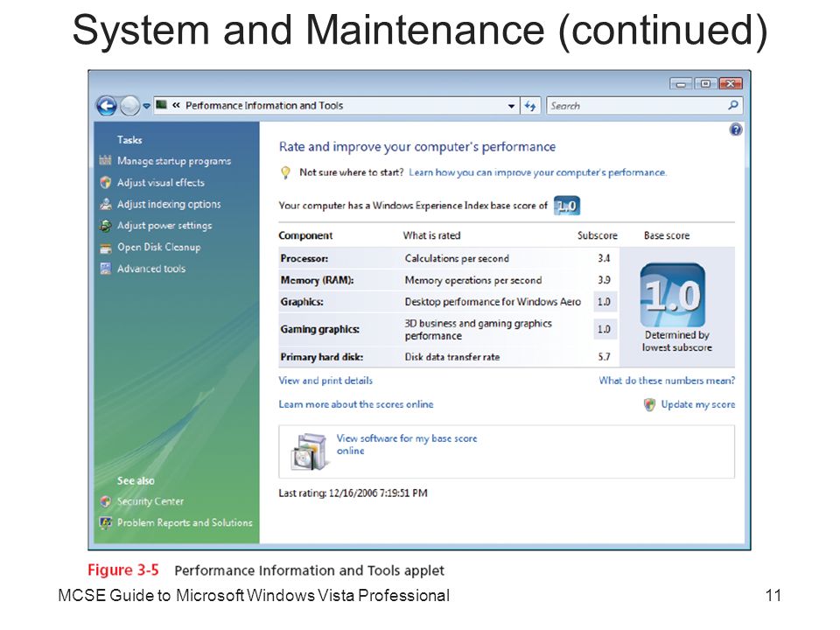
Task: Click the Adjust indexing options icon
Action: click(x=106, y=204)
